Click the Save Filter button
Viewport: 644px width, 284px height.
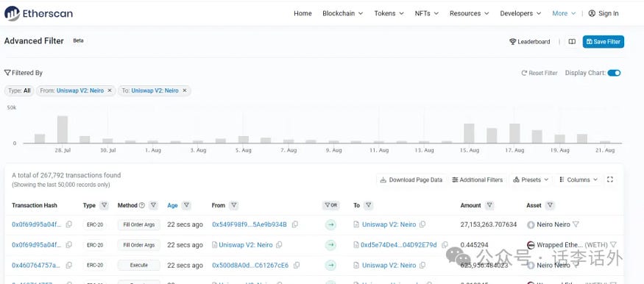click(604, 41)
